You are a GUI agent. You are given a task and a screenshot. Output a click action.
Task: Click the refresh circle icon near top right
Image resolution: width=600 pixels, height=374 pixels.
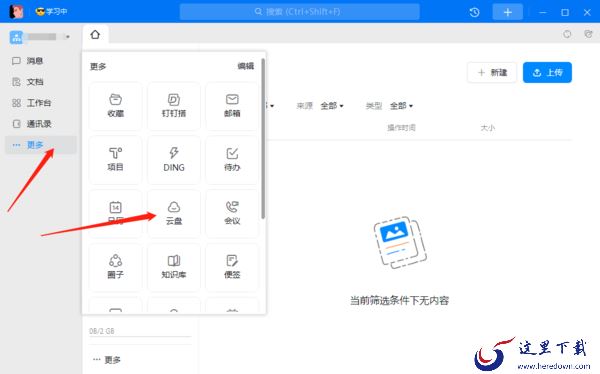pyautogui.click(x=567, y=34)
